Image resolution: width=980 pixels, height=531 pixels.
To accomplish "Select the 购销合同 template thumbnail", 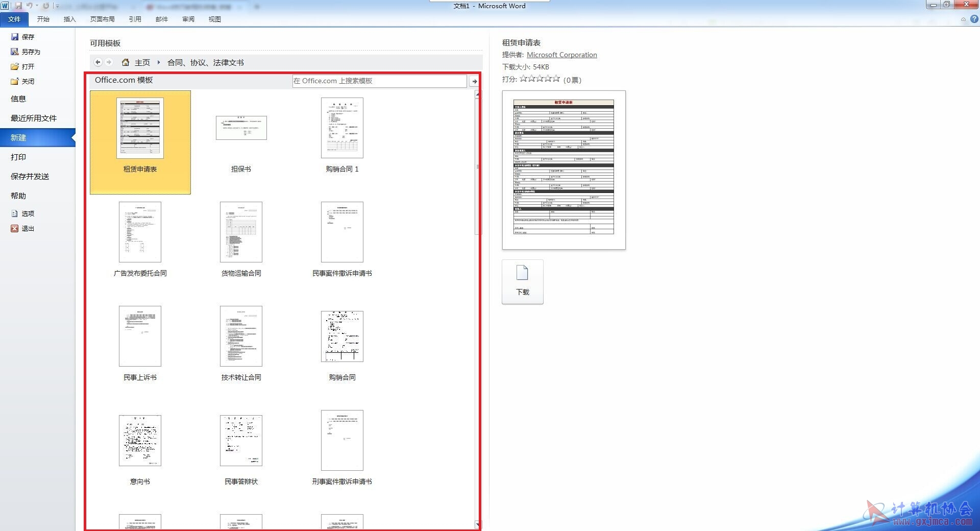I will (342, 336).
